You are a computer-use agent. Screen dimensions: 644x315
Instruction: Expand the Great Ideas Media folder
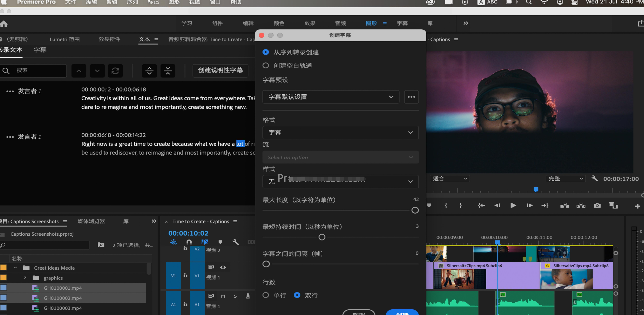point(15,268)
